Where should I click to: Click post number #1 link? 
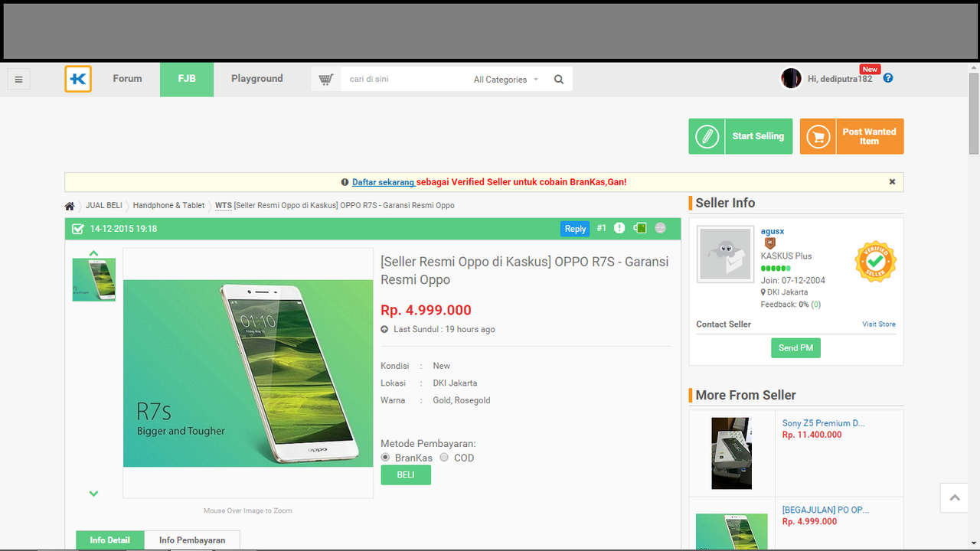point(601,228)
